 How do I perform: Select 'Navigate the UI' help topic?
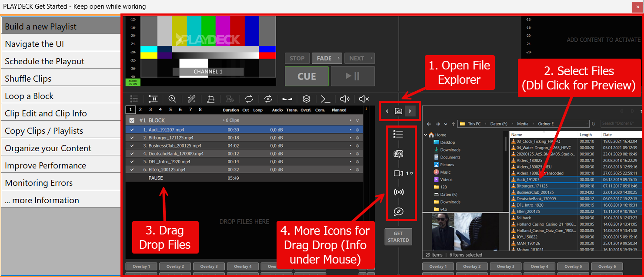60,44
